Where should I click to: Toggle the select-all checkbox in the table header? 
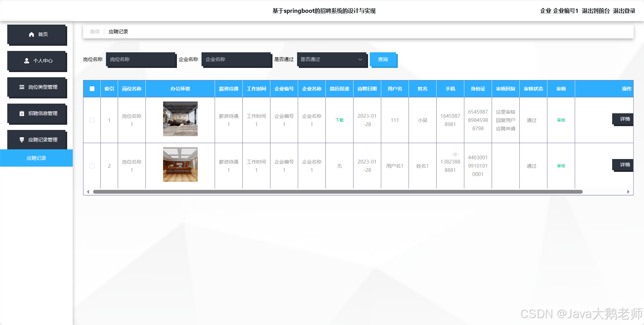tap(92, 89)
